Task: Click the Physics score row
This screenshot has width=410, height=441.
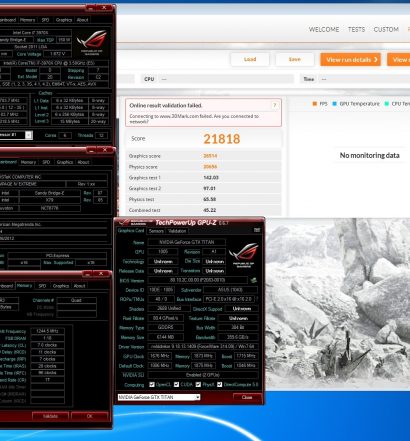Action: [203, 167]
